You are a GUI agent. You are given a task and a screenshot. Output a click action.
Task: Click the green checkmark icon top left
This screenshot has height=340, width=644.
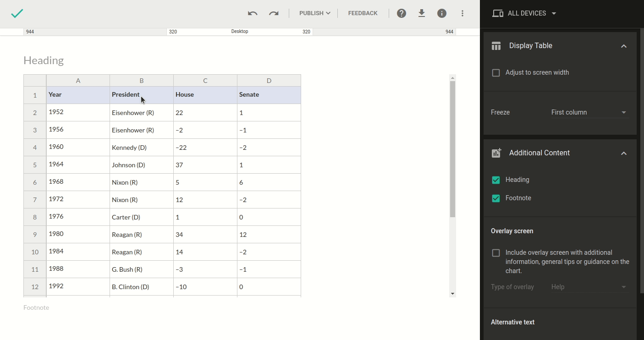(17, 13)
